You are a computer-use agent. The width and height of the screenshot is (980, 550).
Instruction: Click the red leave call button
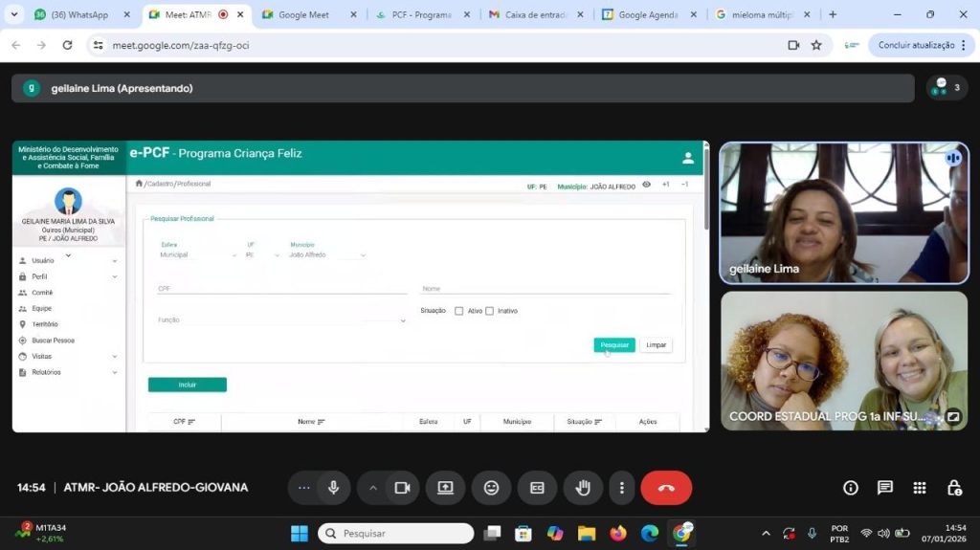[x=666, y=488]
